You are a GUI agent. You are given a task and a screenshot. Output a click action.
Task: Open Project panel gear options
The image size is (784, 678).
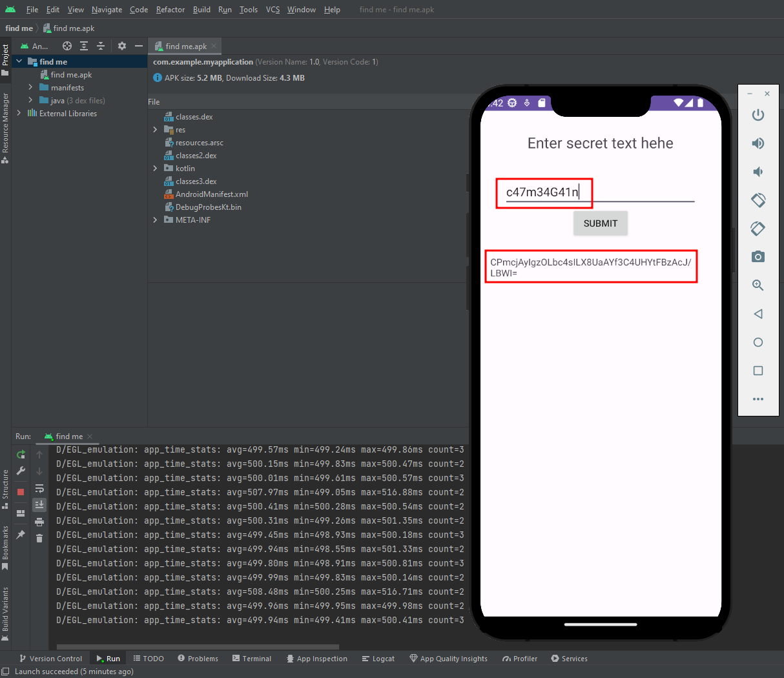coord(122,46)
